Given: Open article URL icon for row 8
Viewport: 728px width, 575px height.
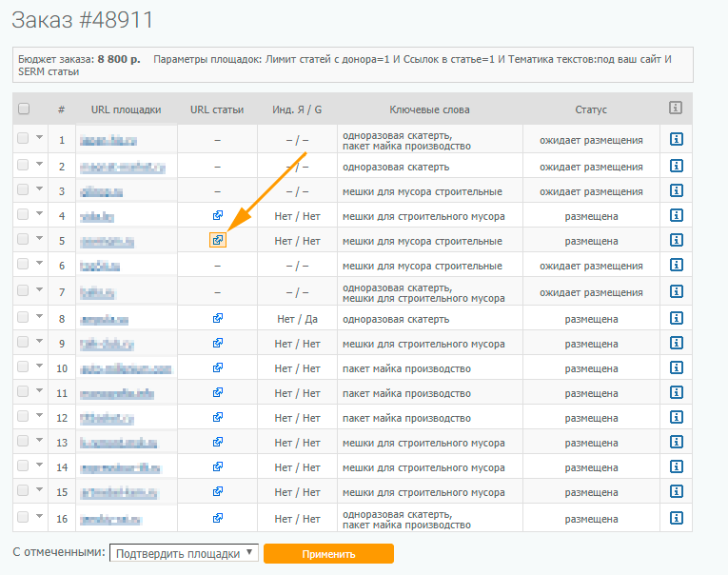Looking at the screenshot, I should point(218,319).
